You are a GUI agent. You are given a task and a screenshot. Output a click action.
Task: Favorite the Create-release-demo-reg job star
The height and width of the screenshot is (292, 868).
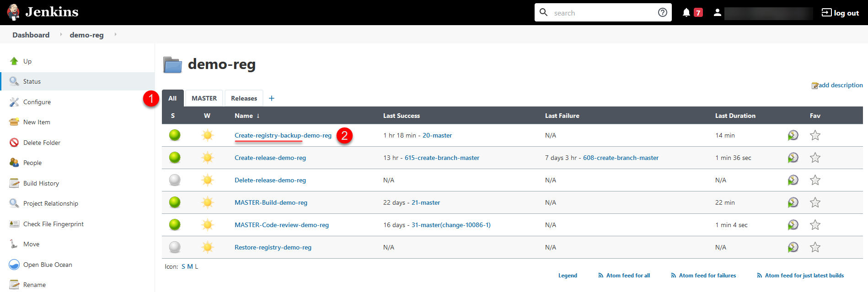point(815,158)
